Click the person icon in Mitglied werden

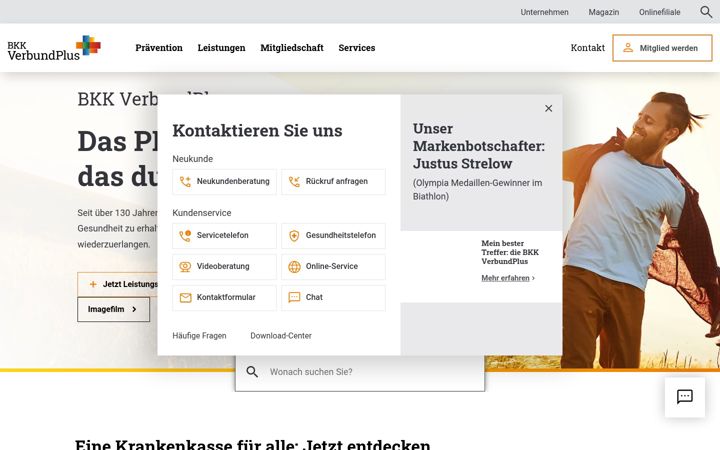pyautogui.click(x=628, y=48)
